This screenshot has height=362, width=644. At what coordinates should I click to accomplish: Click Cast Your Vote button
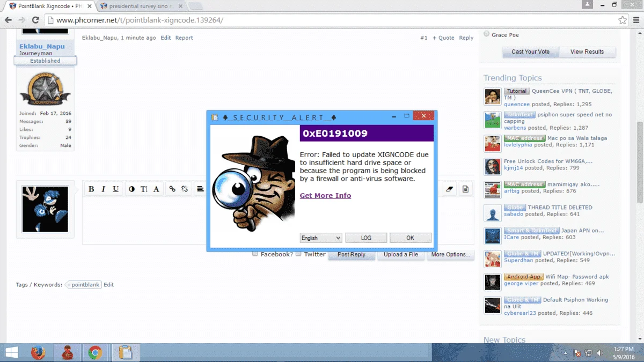(531, 51)
